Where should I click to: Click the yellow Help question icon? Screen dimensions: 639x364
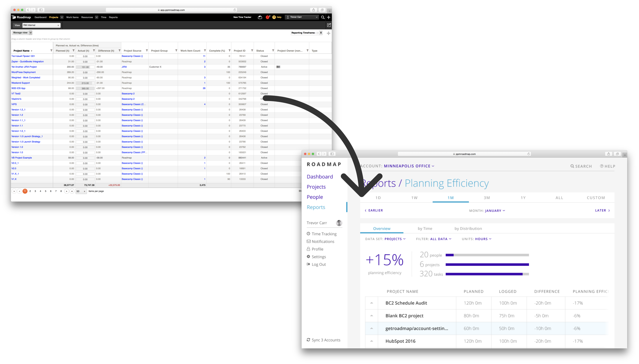click(x=274, y=17)
